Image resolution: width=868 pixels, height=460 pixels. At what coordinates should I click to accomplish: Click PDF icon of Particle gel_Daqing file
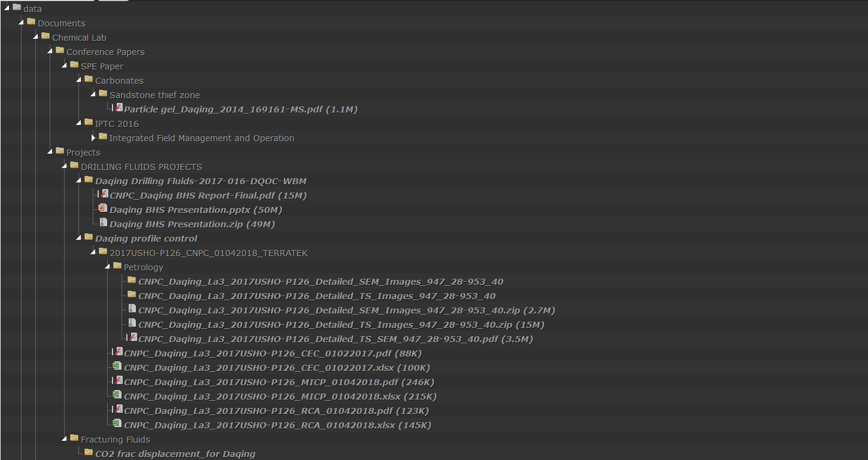pyautogui.click(x=119, y=108)
